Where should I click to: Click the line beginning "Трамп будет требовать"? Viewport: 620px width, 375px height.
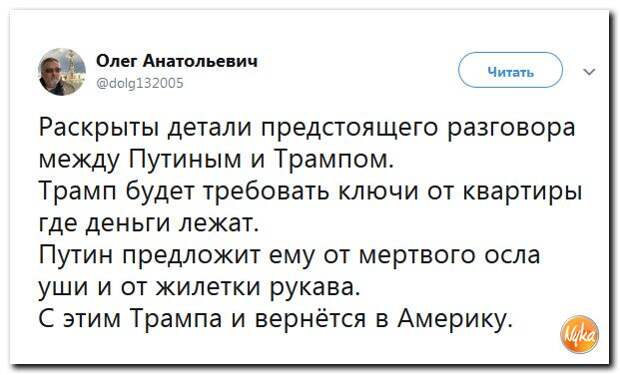pos(310,191)
